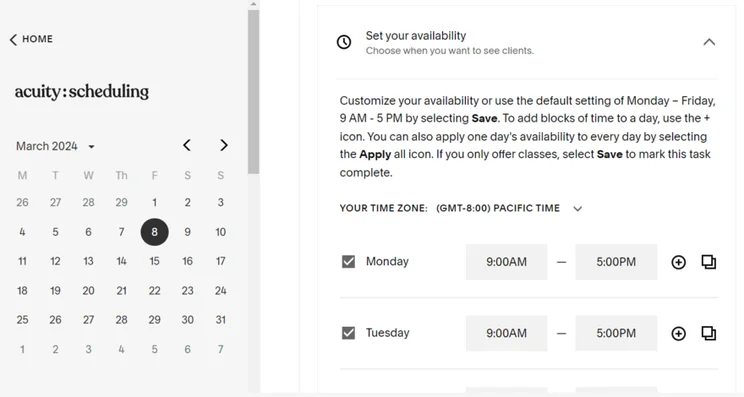This screenshot has width=744, height=397.
Task: Open the time zone dropdown
Action: tap(577, 209)
